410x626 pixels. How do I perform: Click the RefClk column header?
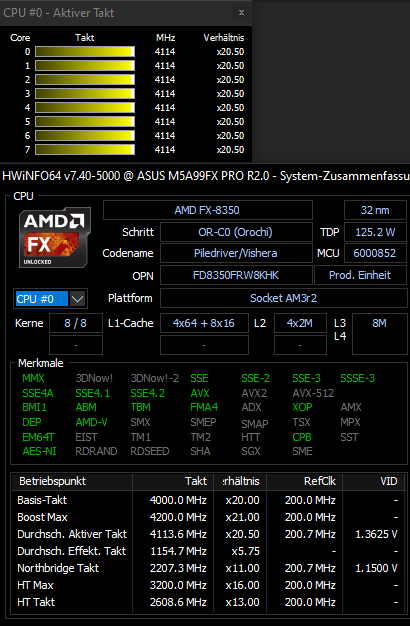click(x=304, y=481)
